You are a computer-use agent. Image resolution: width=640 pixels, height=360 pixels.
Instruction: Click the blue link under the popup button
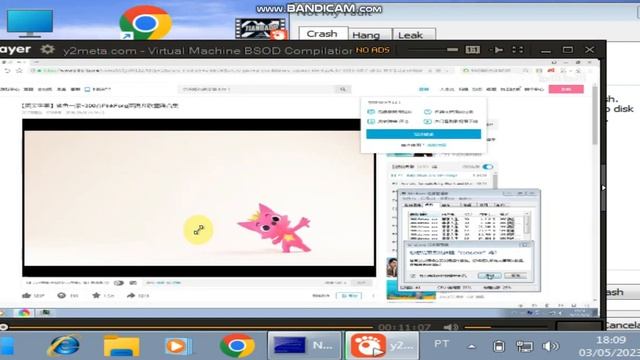[x=437, y=145]
